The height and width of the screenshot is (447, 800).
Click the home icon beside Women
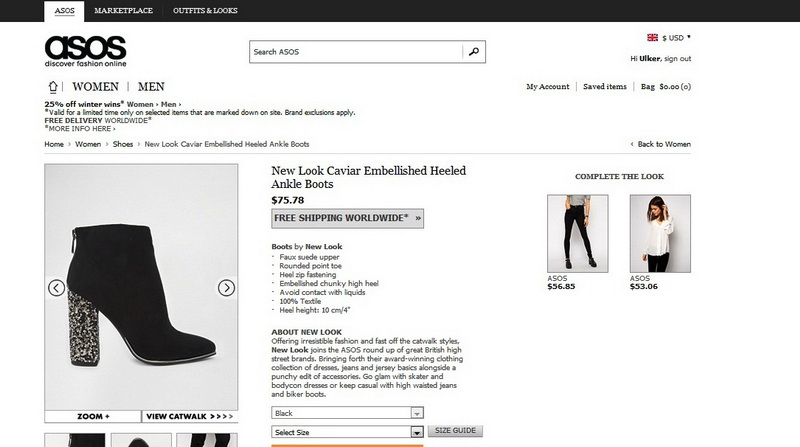pos(52,88)
